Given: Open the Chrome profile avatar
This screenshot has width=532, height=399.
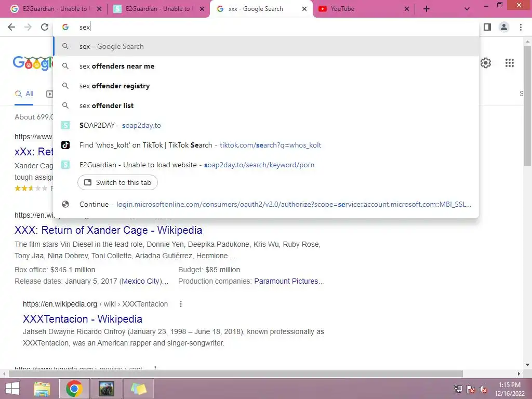Looking at the screenshot, I should pyautogui.click(x=504, y=27).
